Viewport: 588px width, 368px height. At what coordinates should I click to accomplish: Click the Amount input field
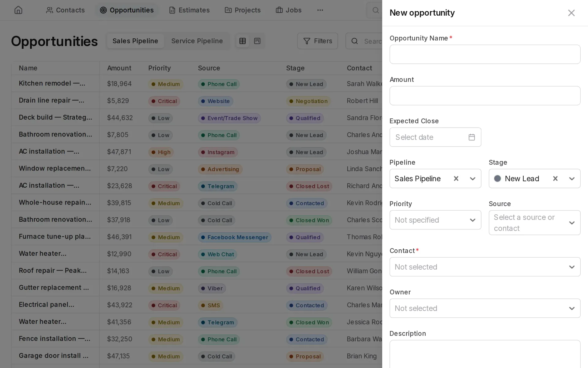(485, 96)
